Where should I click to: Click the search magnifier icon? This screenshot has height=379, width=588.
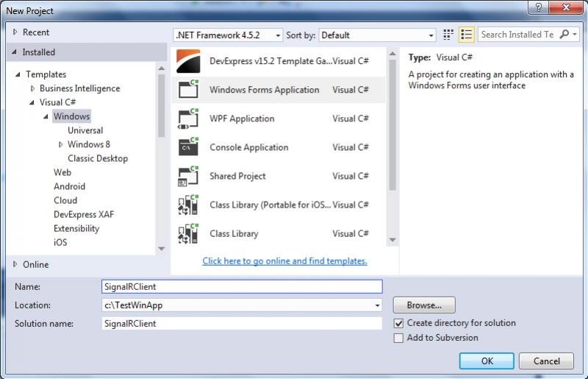[x=564, y=34]
